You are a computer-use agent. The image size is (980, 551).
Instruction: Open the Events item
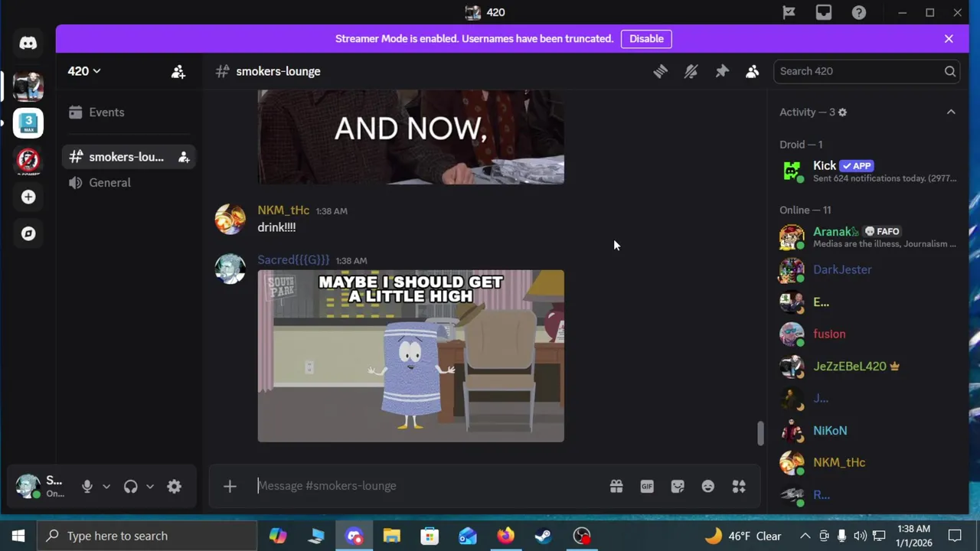pos(129,112)
